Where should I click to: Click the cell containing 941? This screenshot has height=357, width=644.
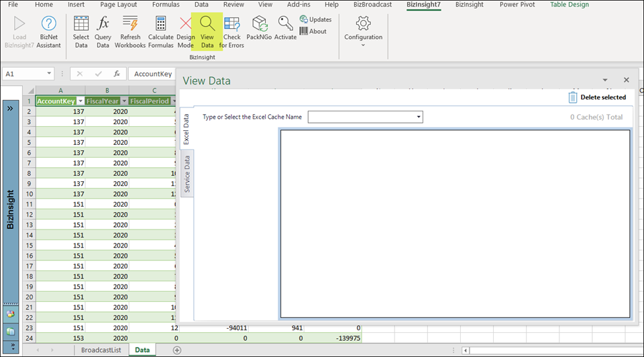(x=276, y=328)
